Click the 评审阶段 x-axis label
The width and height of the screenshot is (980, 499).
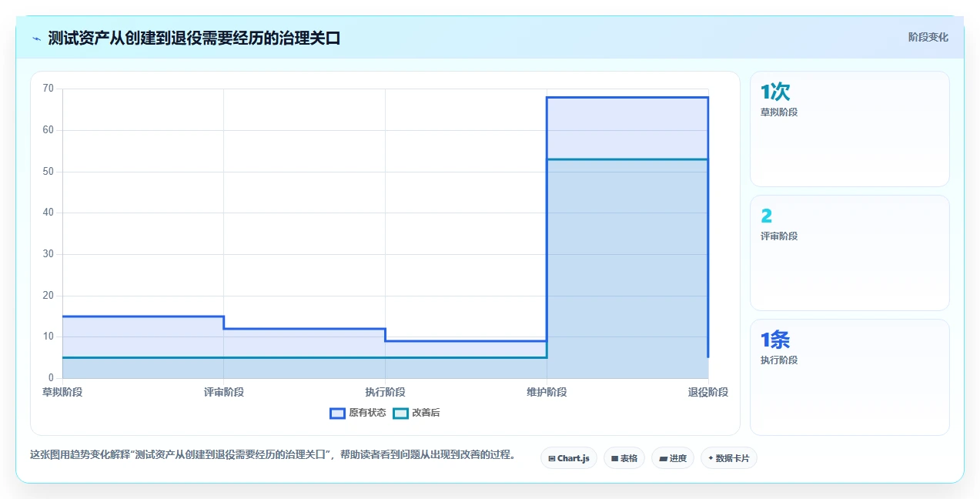tap(224, 392)
